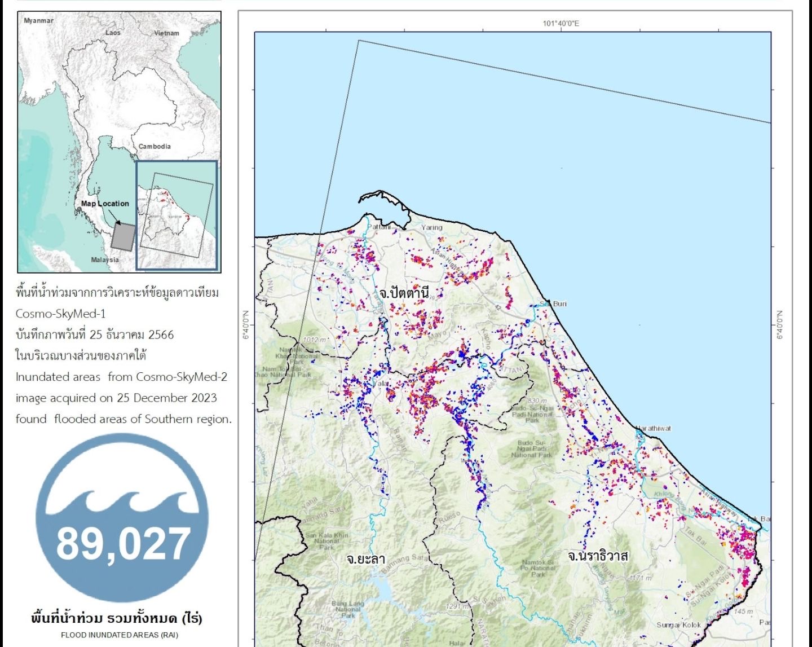Click the gray Map Location rectangle
The image size is (812, 647).
[123, 236]
